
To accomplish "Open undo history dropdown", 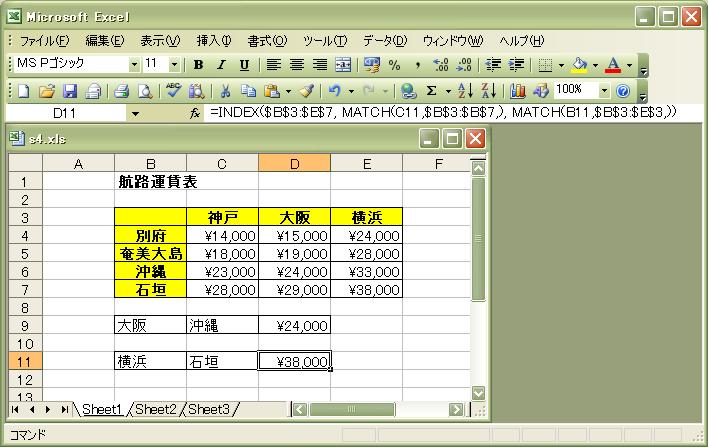I will 351,91.
